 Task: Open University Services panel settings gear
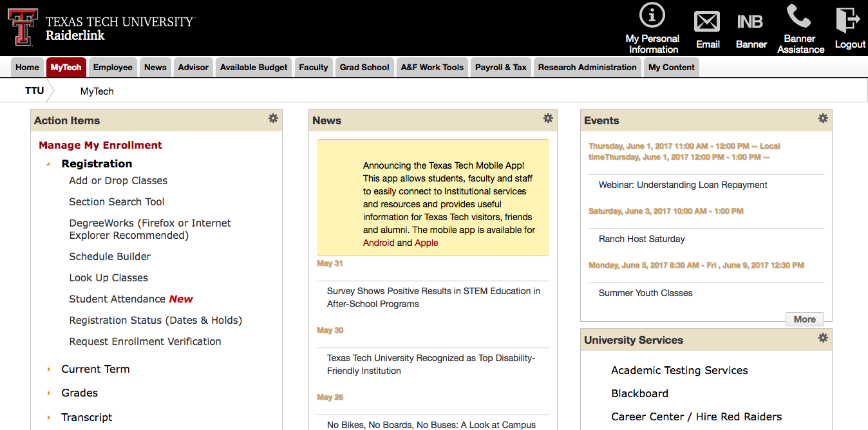(x=823, y=338)
